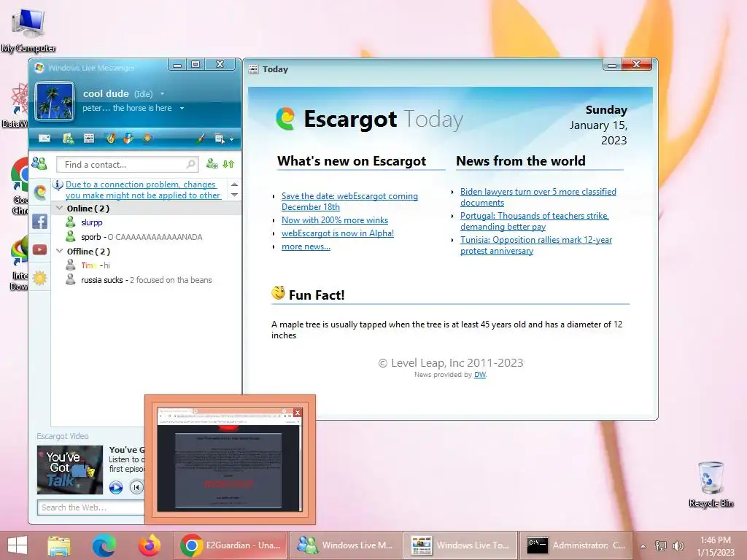The height and width of the screenshot is (560, 747).
Task: Open Now with 200% more winks link
Action: pos(334,220)
